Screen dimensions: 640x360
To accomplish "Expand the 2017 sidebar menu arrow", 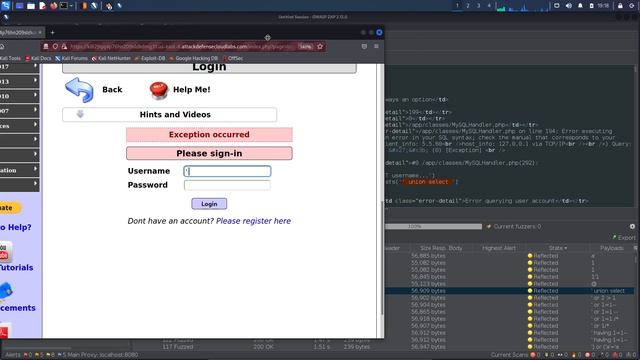I will tap(36, 66).
